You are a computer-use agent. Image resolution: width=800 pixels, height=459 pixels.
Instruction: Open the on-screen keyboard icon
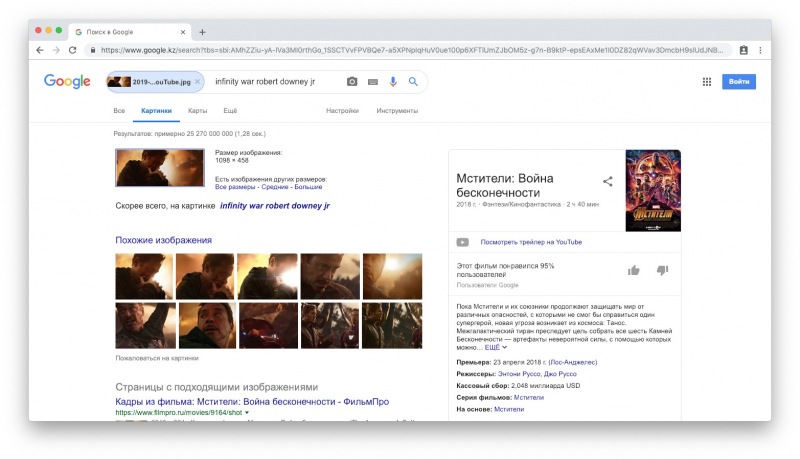373,82
